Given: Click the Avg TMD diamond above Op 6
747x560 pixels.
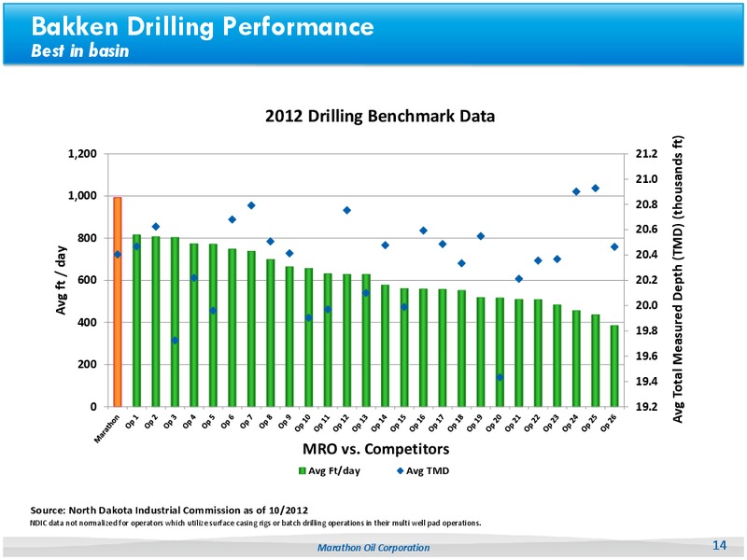Looking at the screenshot, I should (x=233, y=219).
